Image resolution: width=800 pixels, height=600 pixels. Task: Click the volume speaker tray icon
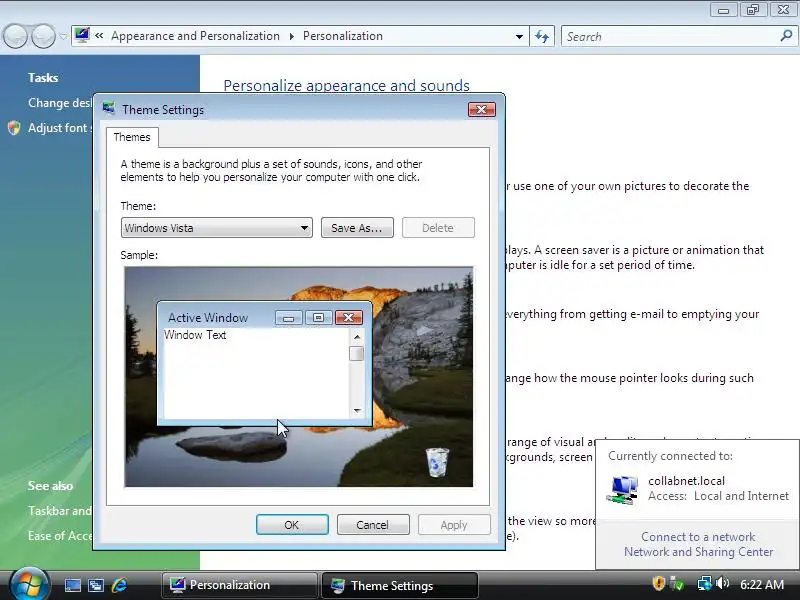(722, 583)
